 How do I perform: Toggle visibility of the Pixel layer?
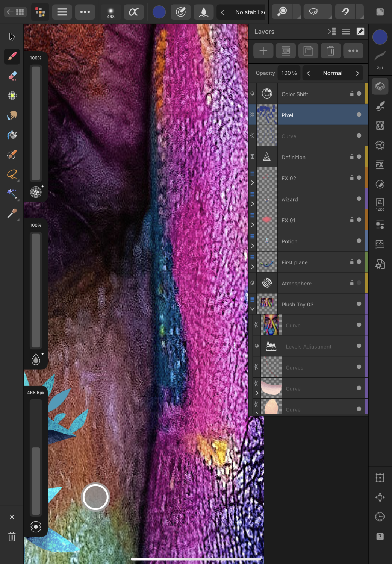(x=359, y=115)
